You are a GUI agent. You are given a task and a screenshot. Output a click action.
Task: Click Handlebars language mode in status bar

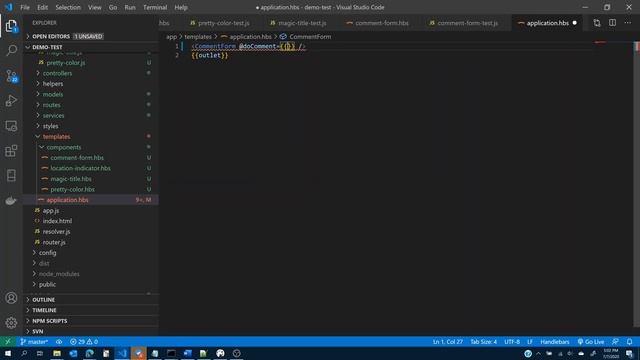point(554,342)
